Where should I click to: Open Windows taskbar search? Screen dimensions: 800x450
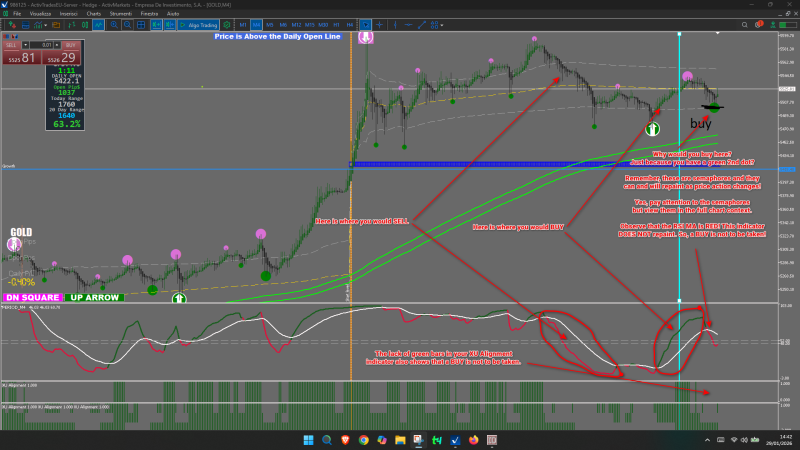(x=327, y=440)
